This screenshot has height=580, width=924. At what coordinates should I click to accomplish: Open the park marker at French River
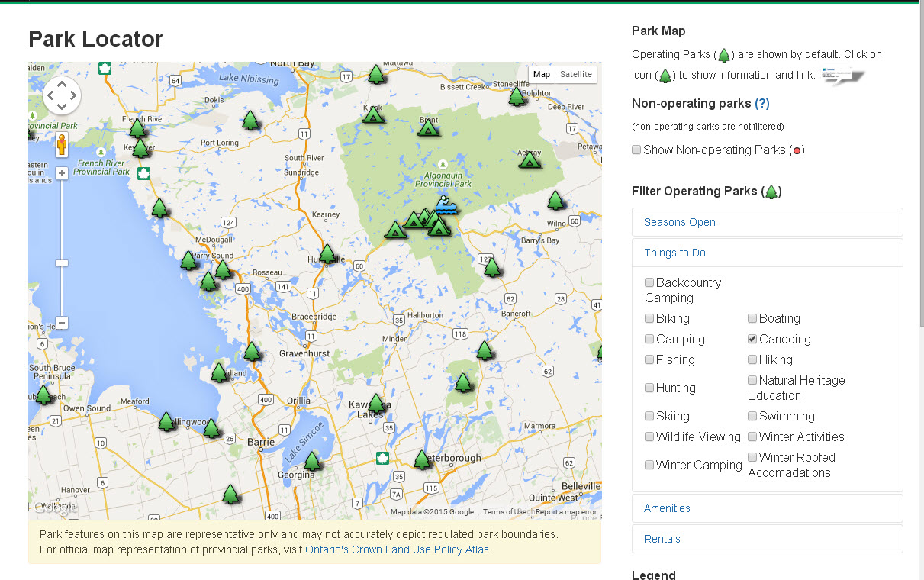(x=137, y=128)
